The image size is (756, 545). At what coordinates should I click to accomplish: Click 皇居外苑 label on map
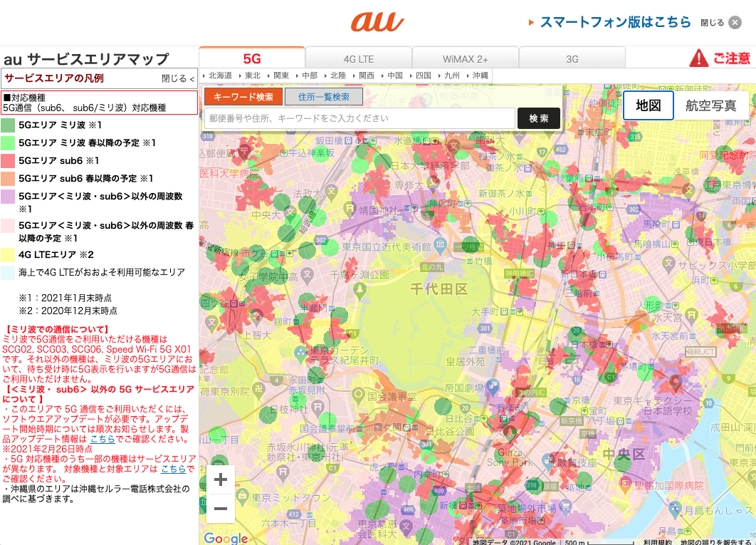465,362
